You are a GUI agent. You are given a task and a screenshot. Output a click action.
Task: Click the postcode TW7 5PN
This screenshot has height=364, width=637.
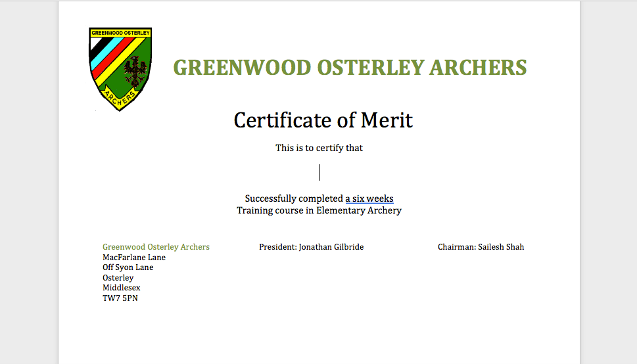pos(120,298)
